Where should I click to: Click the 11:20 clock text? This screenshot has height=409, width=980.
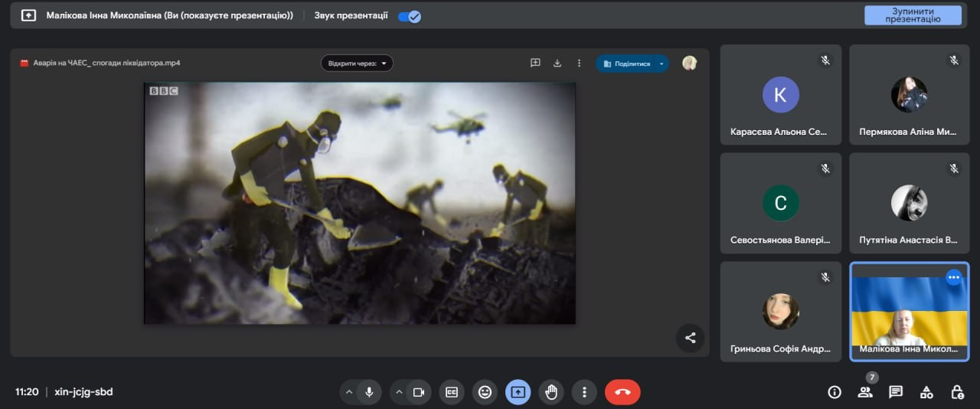27,391
